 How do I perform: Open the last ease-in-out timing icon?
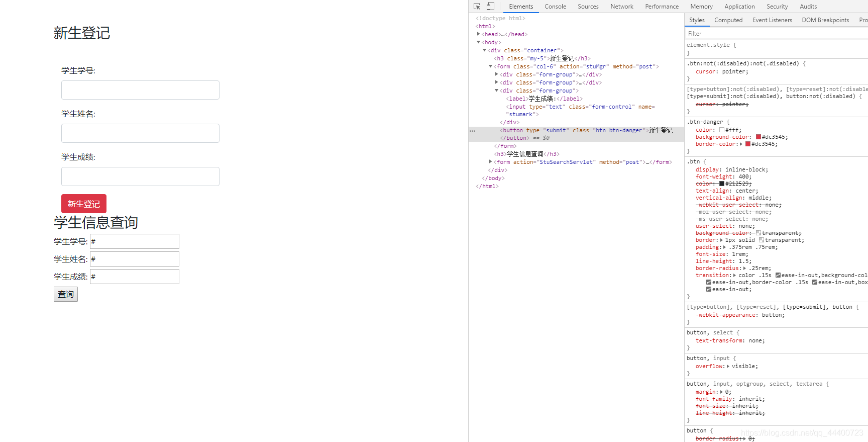click(709, 289)
